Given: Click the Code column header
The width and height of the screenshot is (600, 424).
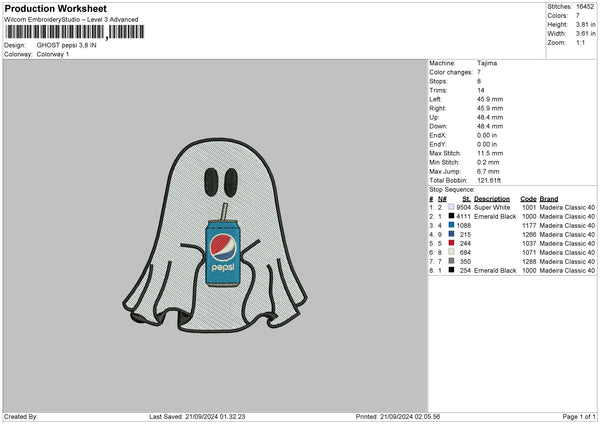Looking at the screenshot, I should pyautogui.click(x=528, y=198).
